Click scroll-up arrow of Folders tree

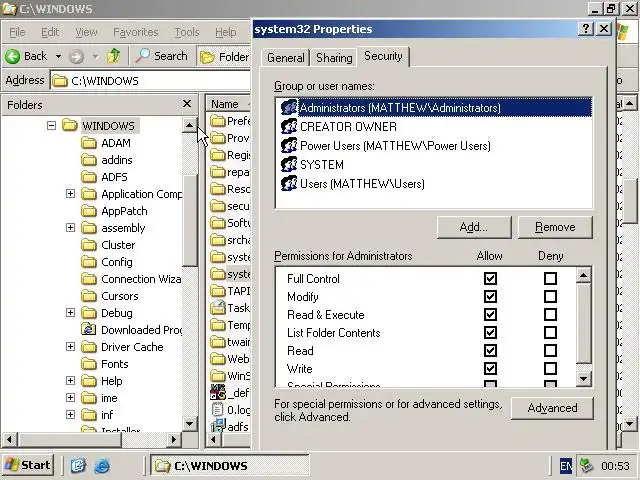coord(189,125)
